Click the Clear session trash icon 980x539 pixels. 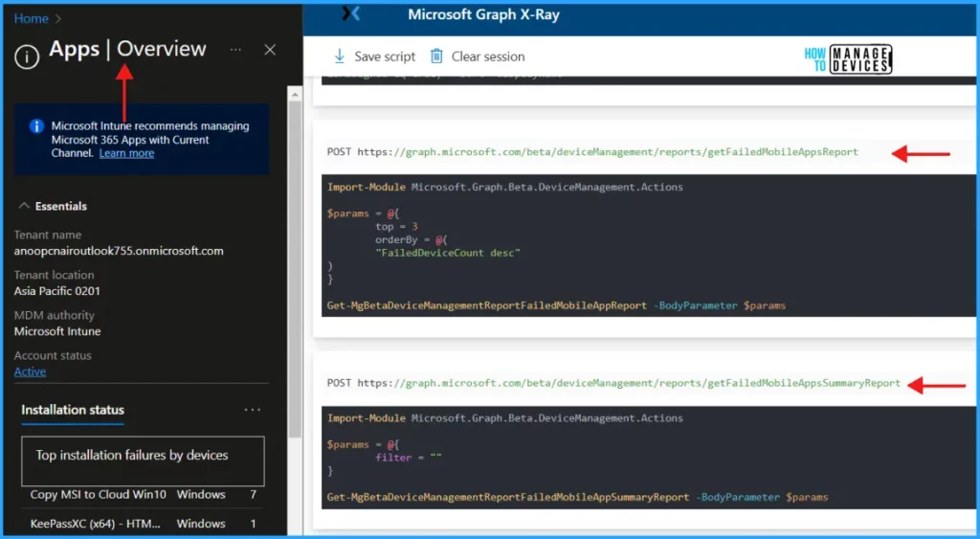(x=436, y=56)
